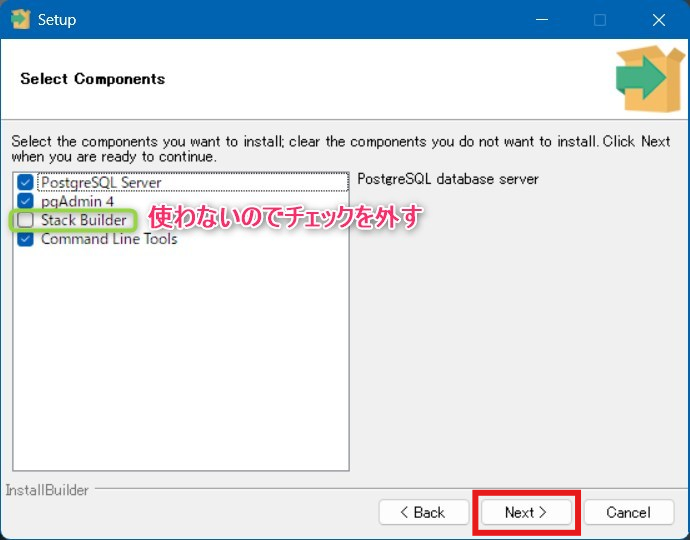Click the installer box arrow logo
Image resolution: width=690 pixels, height=540 pixels.
[650, 79]
